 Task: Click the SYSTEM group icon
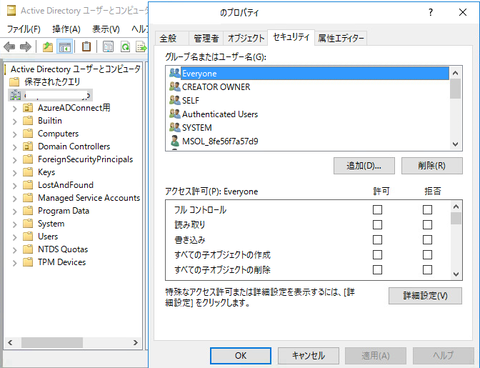click(x=175, y=127)
